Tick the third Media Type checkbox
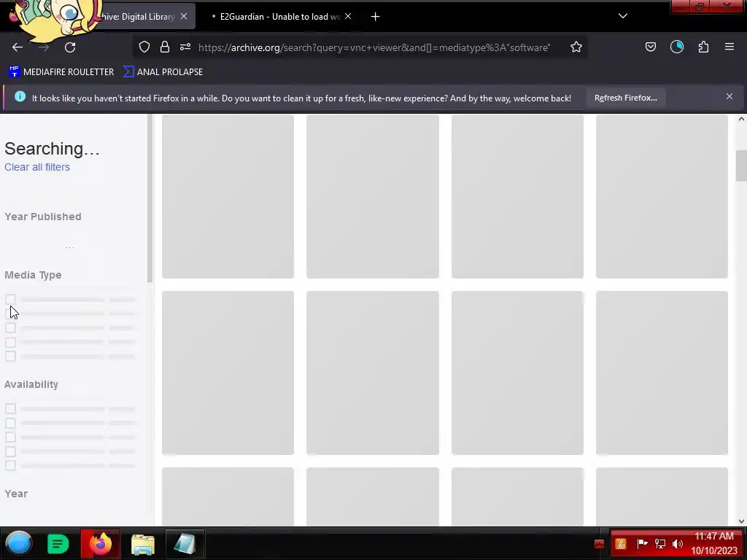Image resolution: width=747 pixels, height=560 pixels. (10, 328)
